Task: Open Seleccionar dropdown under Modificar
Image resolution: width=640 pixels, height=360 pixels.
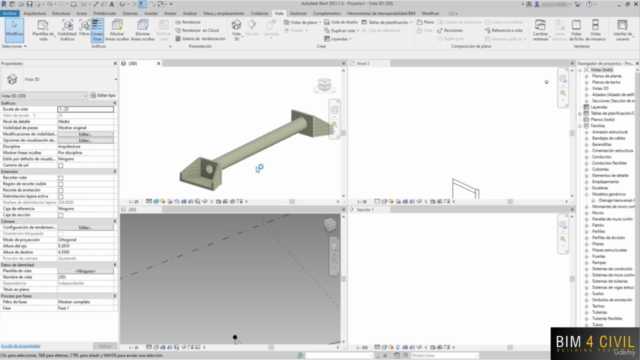Action: [x=14, y=47]
